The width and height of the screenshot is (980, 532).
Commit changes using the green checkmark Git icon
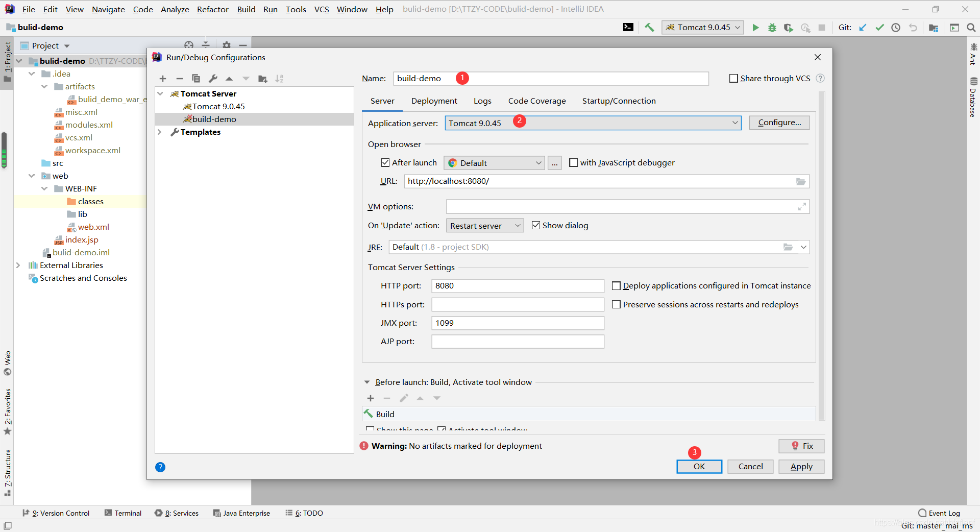879,27
